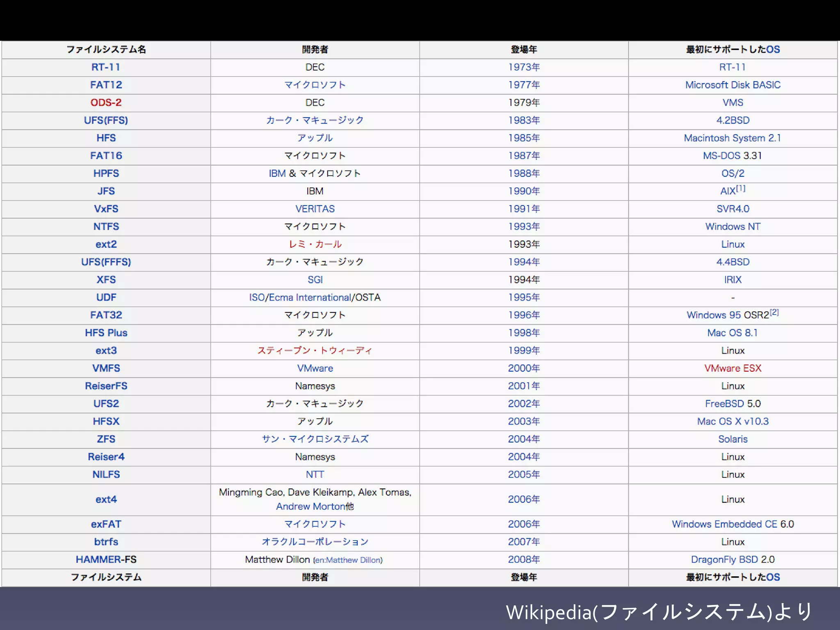
Task: Open the 2000年 year link
Action: pyautogui.click(x=524, y=368)
